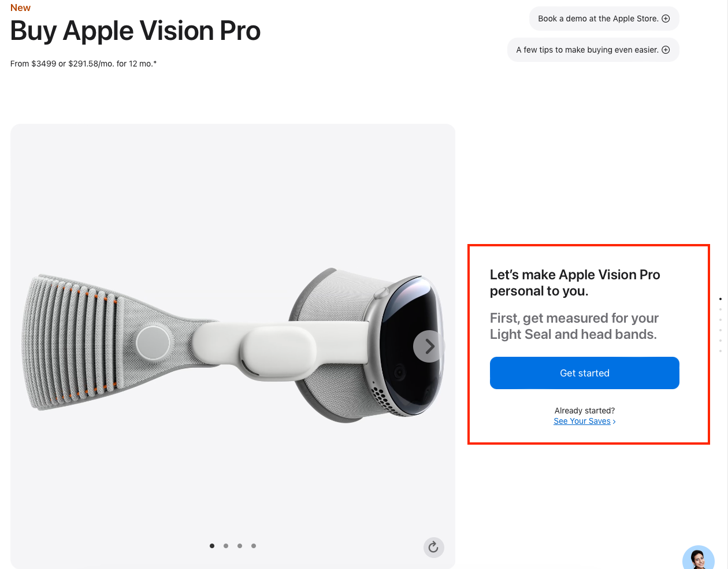The height and width of the screenshot is (569, 728).
Task: Jump to third step dot on right edge
Action: click(x=720, y=320)
